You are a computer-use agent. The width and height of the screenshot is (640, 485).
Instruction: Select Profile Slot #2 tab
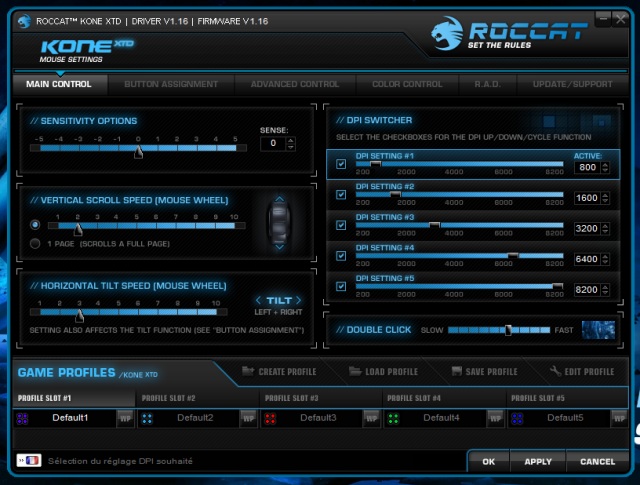click(x=198, y=398)
